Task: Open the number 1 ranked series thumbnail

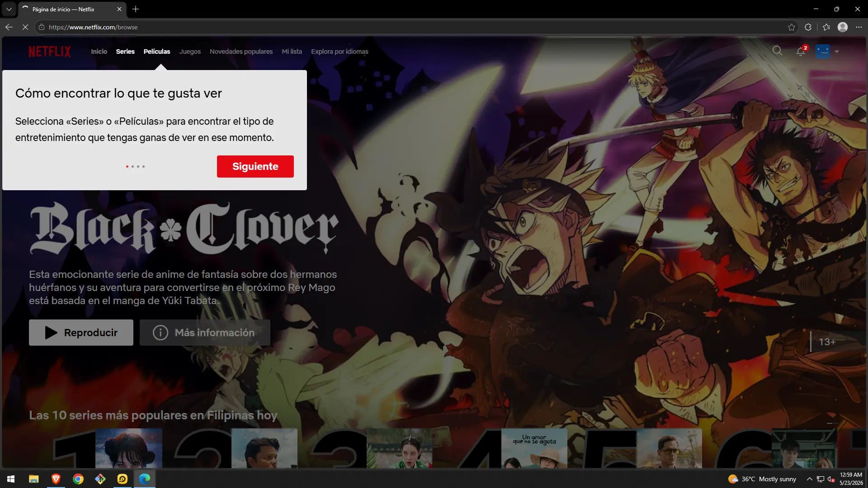Action: 129,448
